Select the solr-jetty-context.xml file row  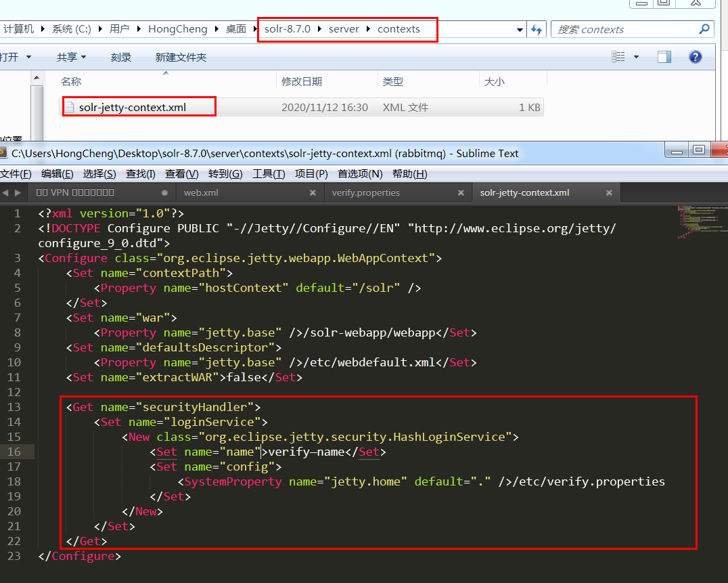click(302, 107)
